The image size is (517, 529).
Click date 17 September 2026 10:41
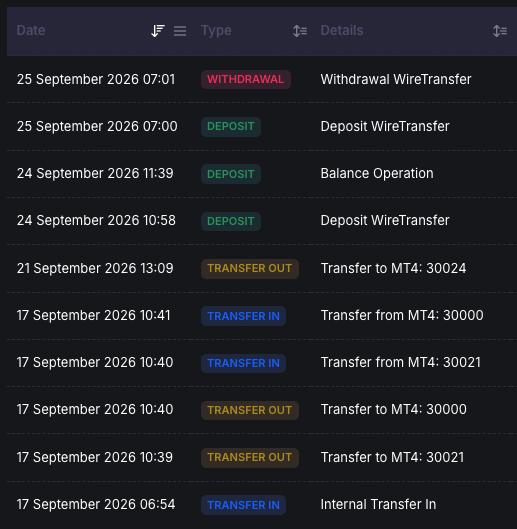pos(93,315)
